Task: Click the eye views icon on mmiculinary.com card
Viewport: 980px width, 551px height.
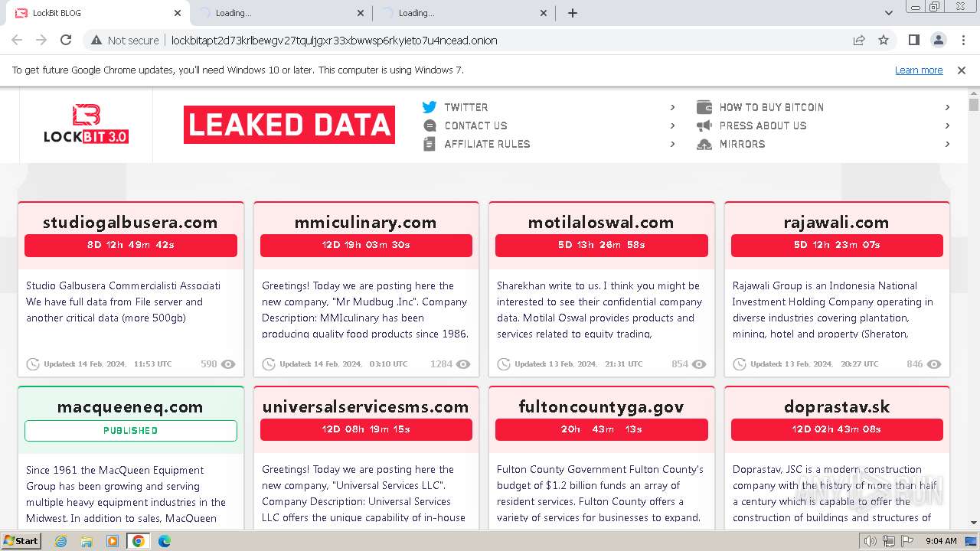Action: point(463,364)
